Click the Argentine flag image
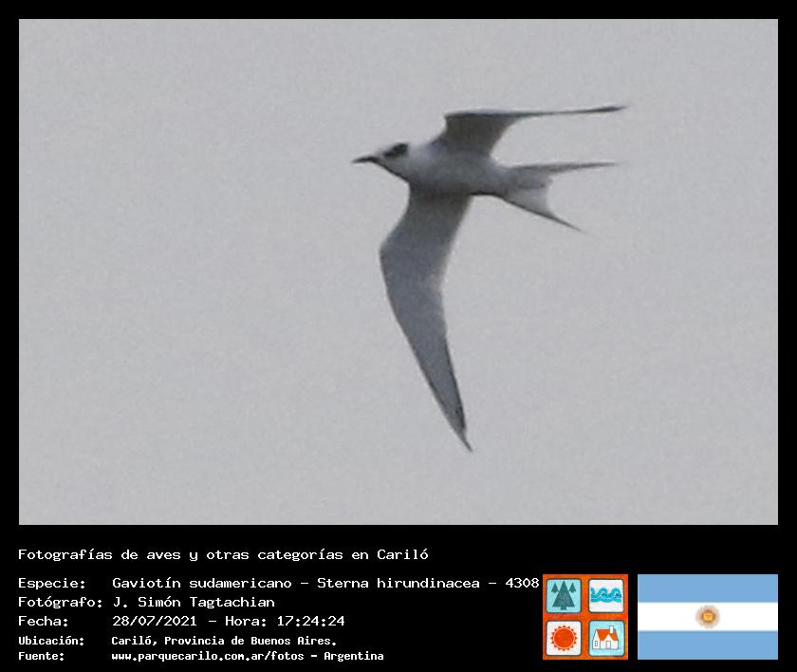This screenshot has width=797, height=672. point(707,617)
